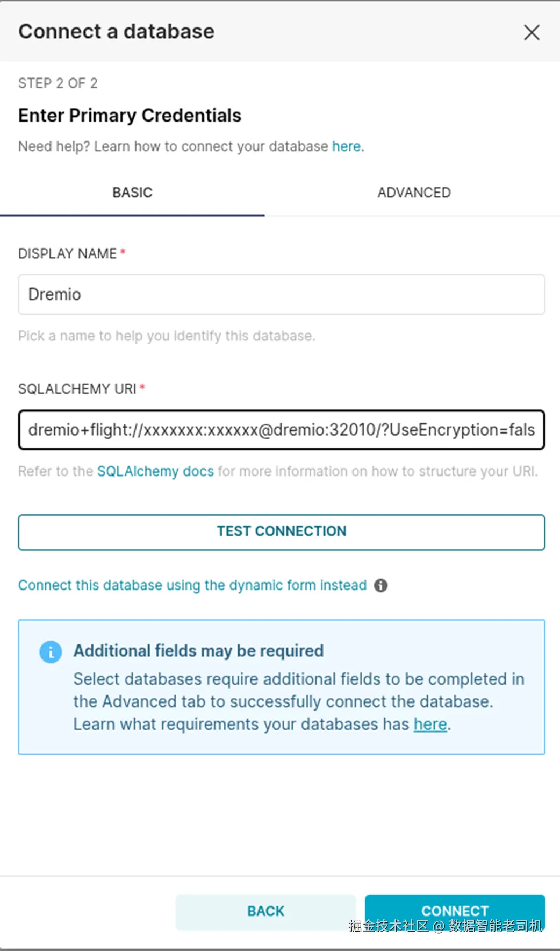560x951 pixels.
Task: Click the SQLALCHEMY URI field label
Action: coord(77,389)
